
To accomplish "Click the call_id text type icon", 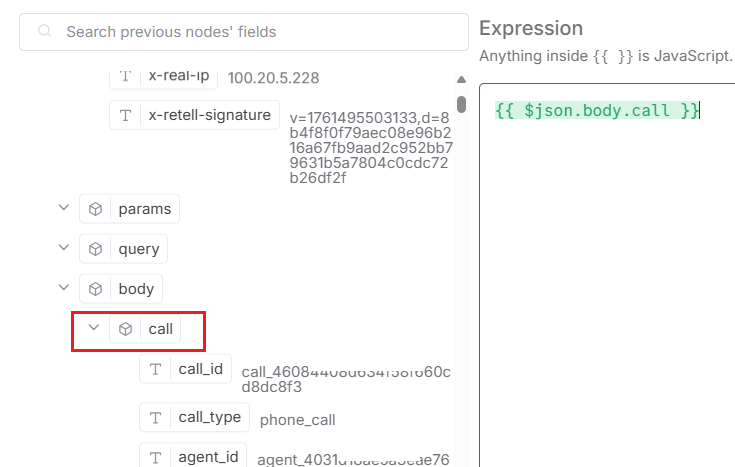I will (x=156, y=369).
